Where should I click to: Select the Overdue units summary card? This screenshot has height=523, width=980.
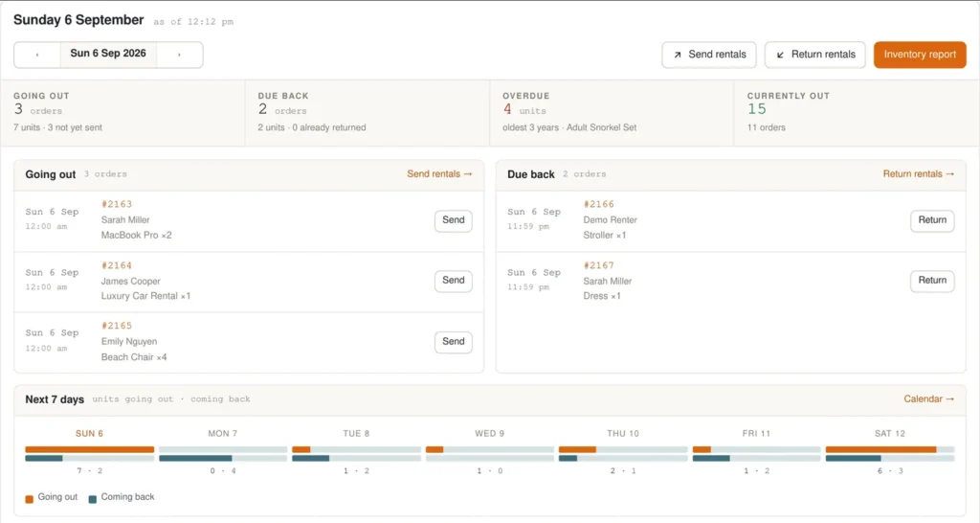(612, 113)
